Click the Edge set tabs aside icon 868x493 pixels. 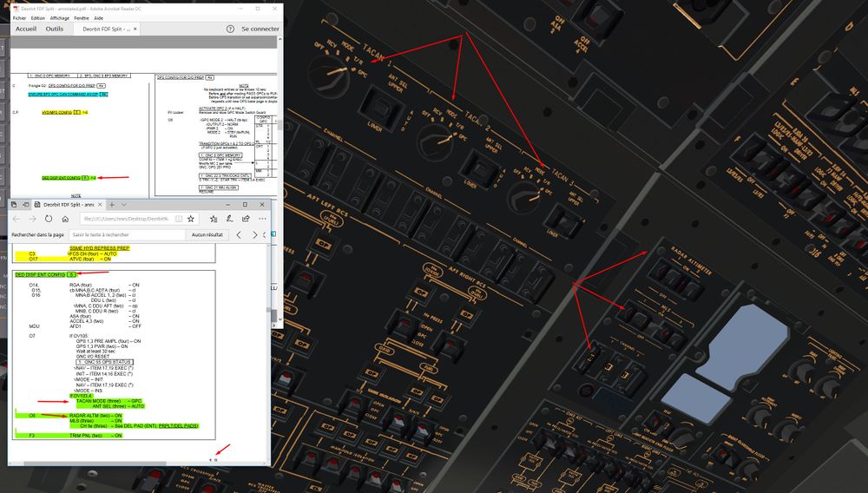tap(25, 205)
